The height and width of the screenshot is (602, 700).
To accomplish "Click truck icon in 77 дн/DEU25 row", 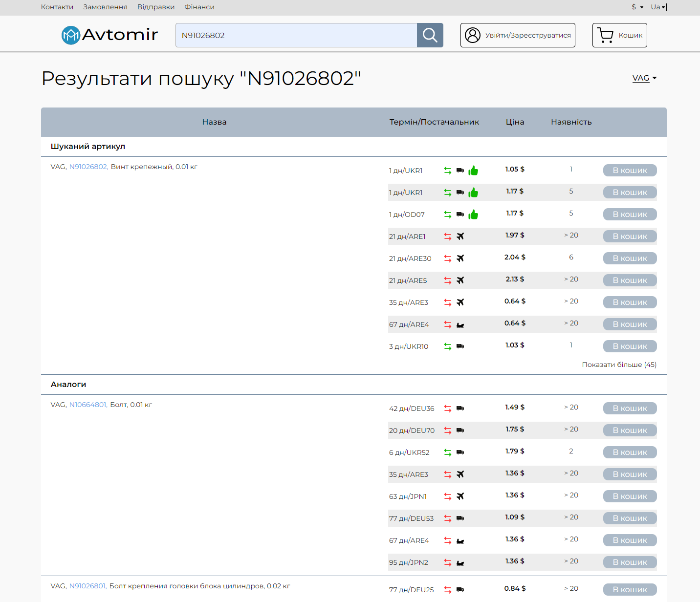I will [460, 590].
